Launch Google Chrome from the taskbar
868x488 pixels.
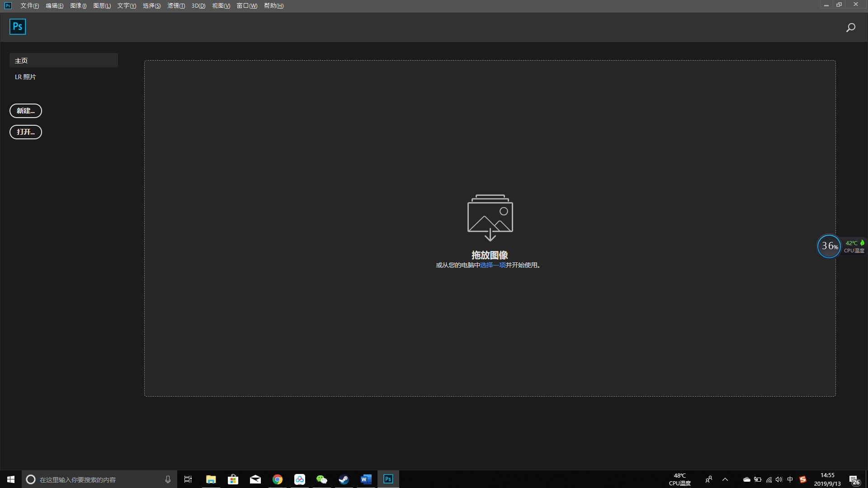[277, 479]
